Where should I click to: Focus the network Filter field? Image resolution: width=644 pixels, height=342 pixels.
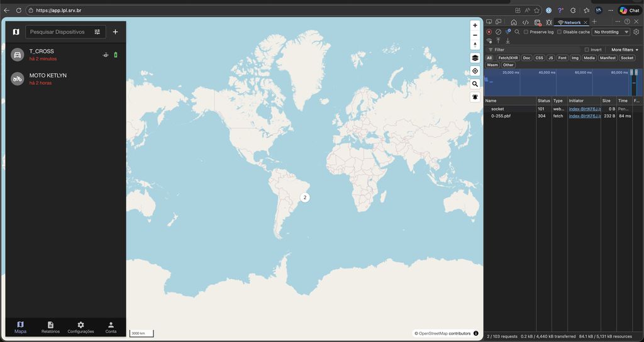(x=534, y=50)
